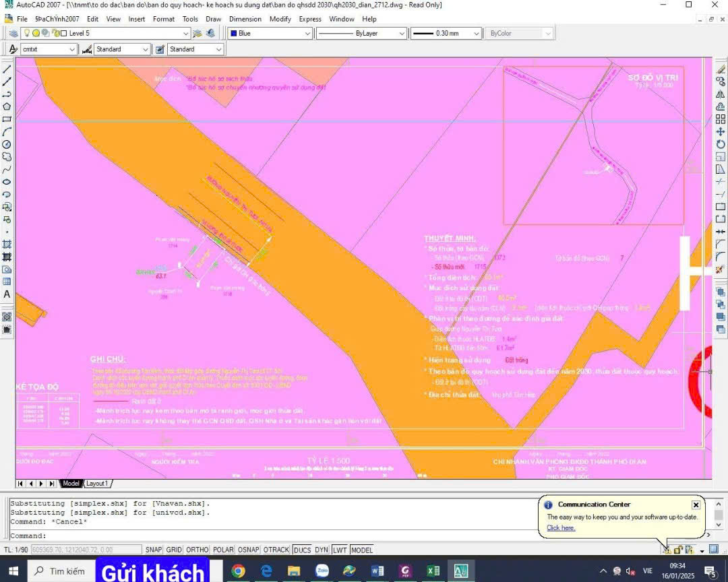This screenshot has height=582, width=728.
Task: Open the Dimension menu
Action: [245, 19]
